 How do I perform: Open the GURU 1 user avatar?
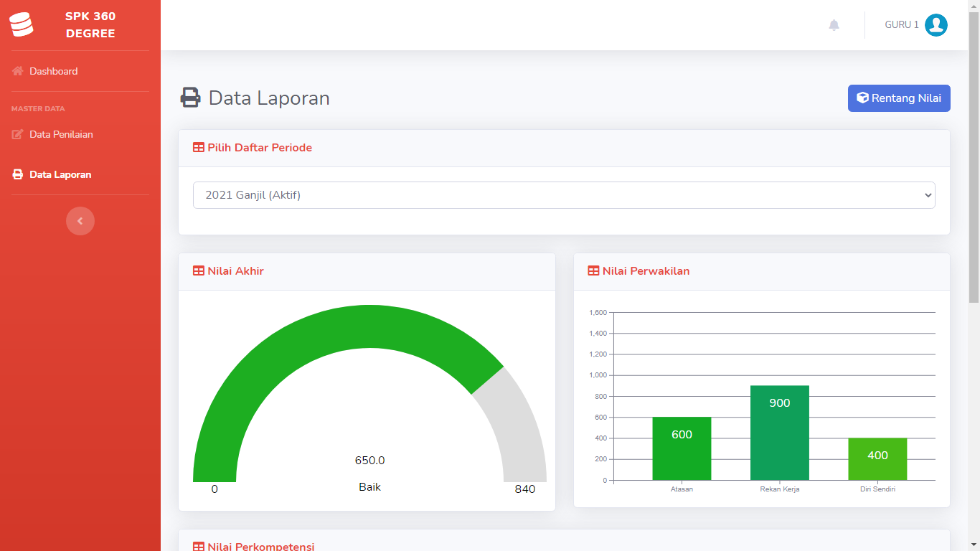(936, 25)
